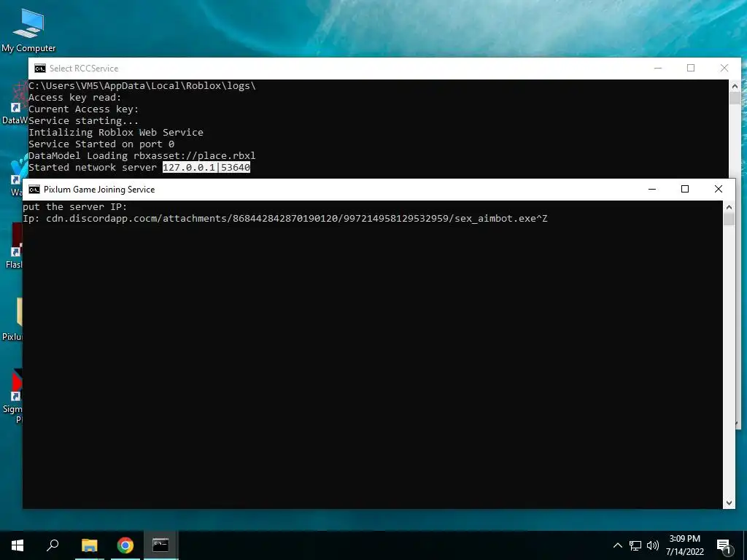Screen dimensions: 747x560
Task: Click the Roblox logs path line
Action: (142, 86)
